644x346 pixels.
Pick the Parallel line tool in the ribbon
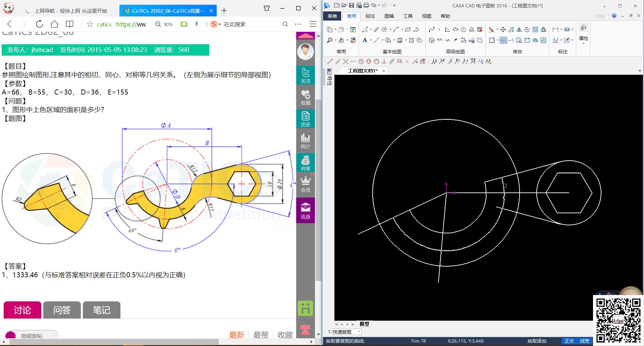click(377, 30)
